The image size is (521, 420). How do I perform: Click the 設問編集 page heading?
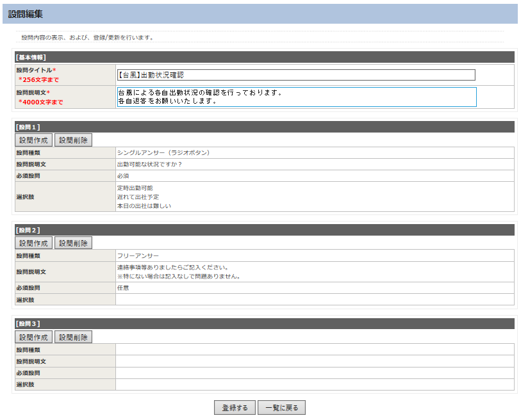(x=26, y=13)
